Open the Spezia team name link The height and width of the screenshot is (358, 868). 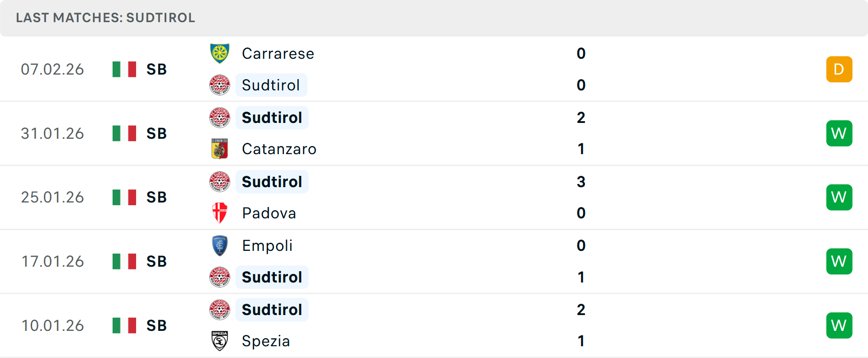[x=266, y=341]
